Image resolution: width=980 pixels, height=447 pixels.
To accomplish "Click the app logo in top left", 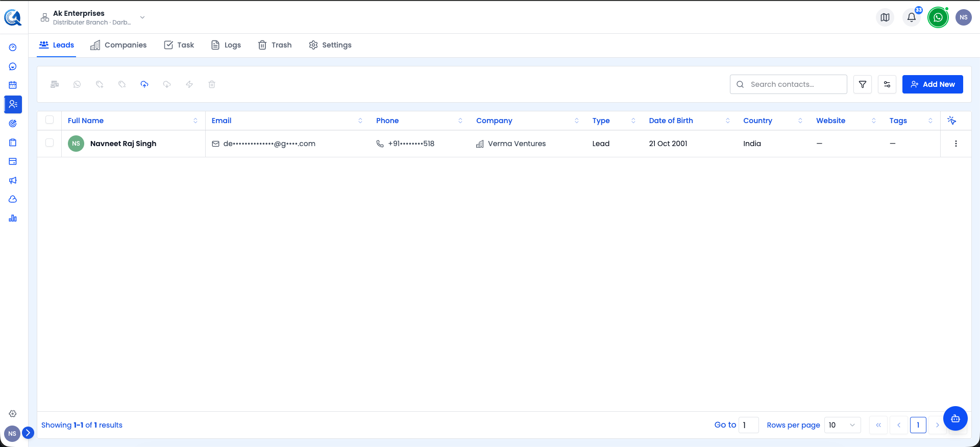I will (13, 17).
